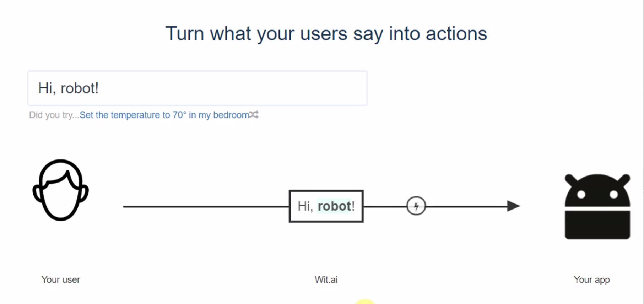Click the 'Hi, robot!' message box in the diagram
Image resolution: width=644 pixels, height=304 pixels.
click(x=326, y=206)
